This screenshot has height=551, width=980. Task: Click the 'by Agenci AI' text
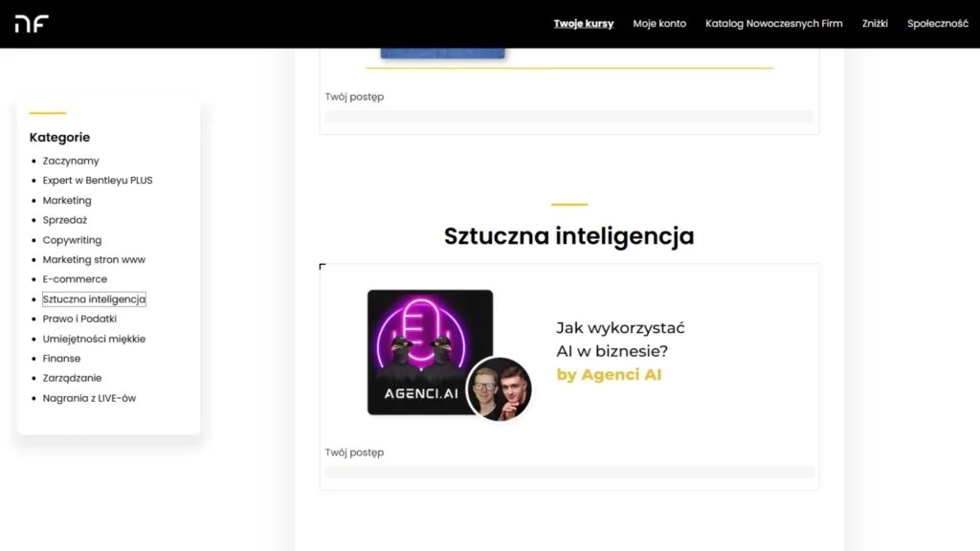click(609, 375)
